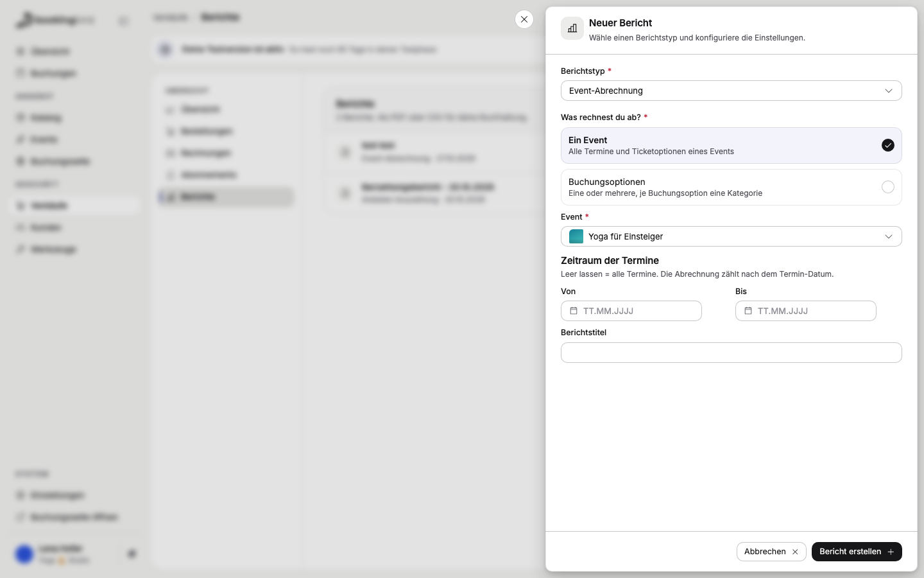Cancel with the Abbrechen button
Image resolution: width=924 pixels, height=578 pixels.
[771, 552]
